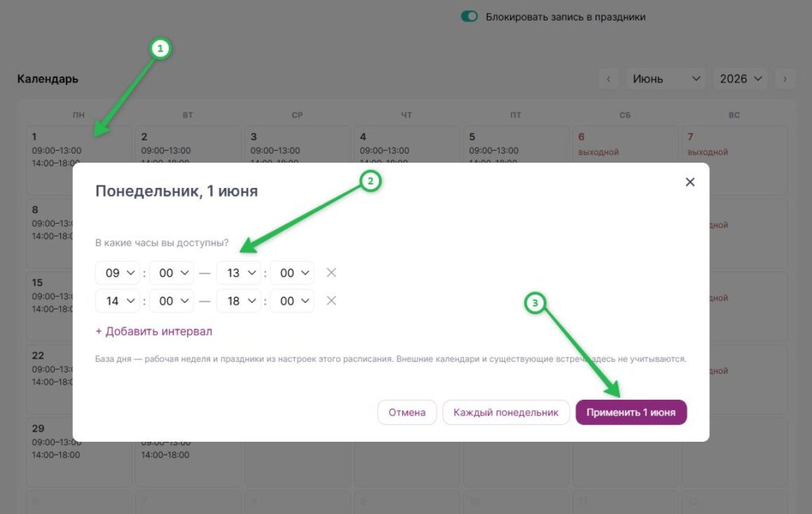Click '+ Добавить интервал' link

pyautogui.click(x=154, y=331)
